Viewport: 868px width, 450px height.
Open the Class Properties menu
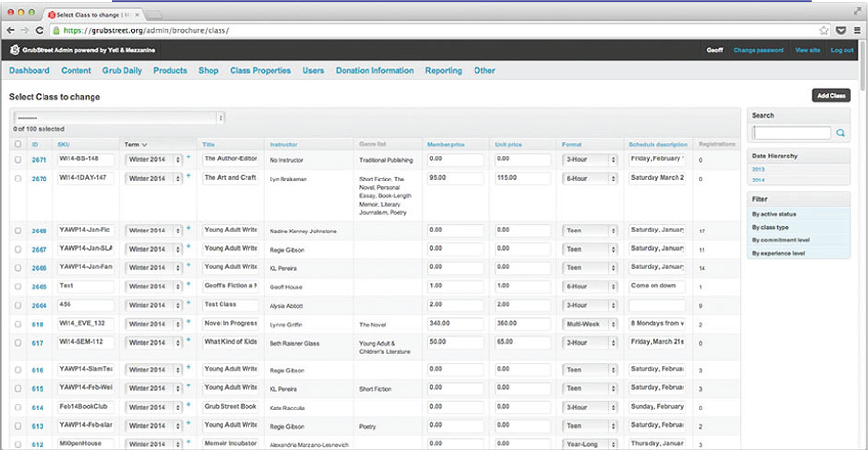260,70
